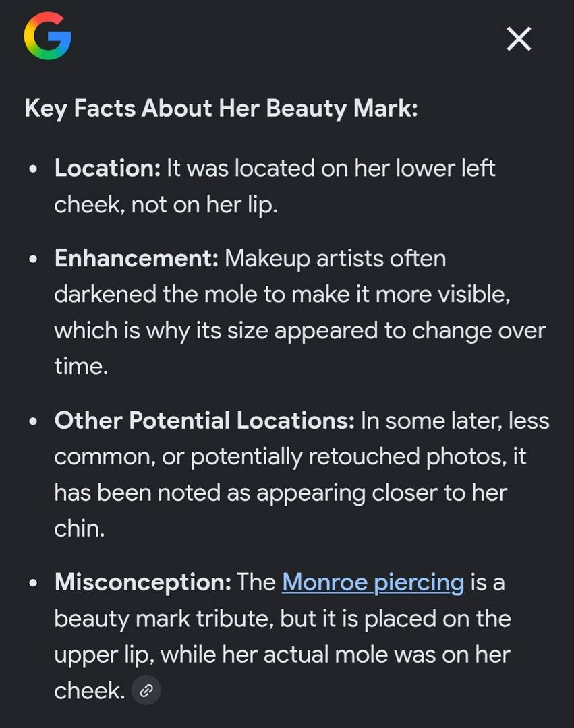
Task: Click the bold 'Enhancement:' label
Action: click(136, 258)
